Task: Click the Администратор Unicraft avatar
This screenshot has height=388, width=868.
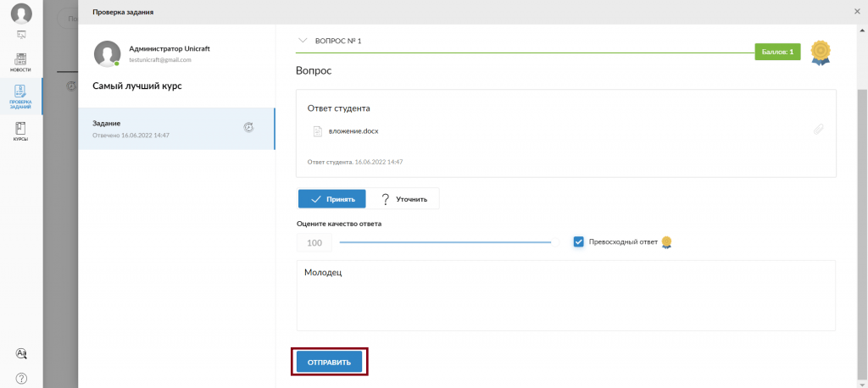Action: 108,53
